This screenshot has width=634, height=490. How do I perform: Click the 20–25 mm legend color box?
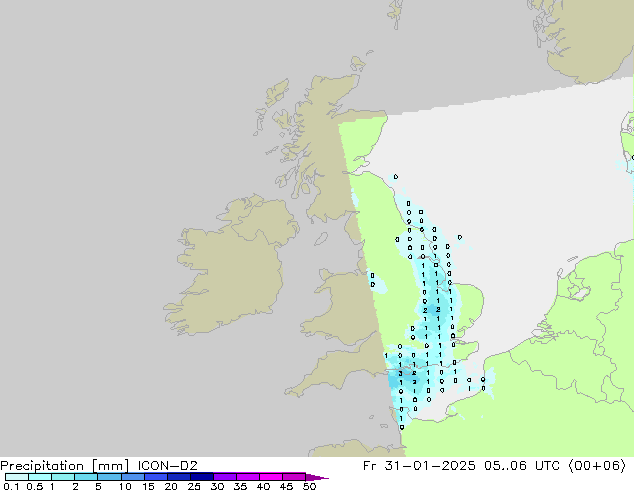(178, 477)
